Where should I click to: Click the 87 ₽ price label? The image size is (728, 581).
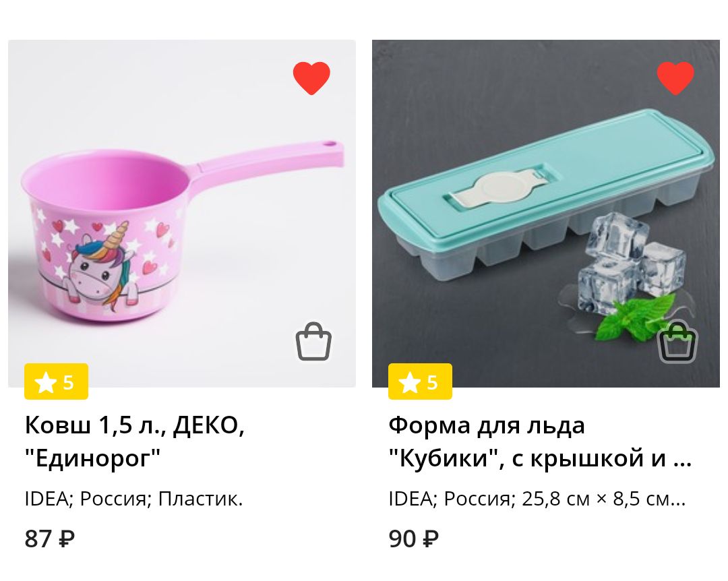(50, 539)
